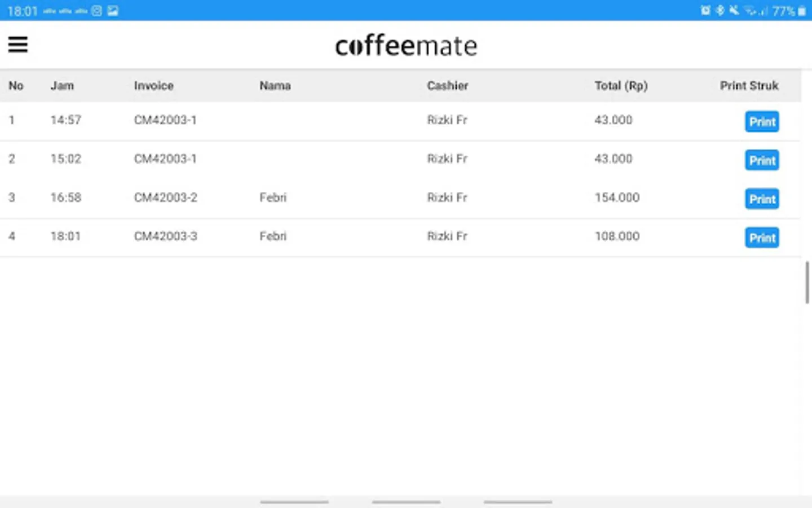This screenshot has width=812, height=508.
Task: Print receipt for invoice CM42003-3
Action: click(762, 238)
